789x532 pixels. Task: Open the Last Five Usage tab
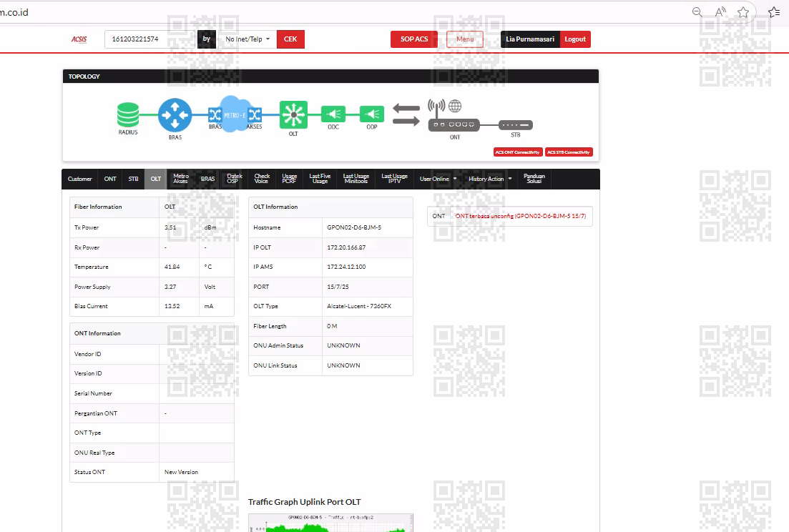pos(320,179)
